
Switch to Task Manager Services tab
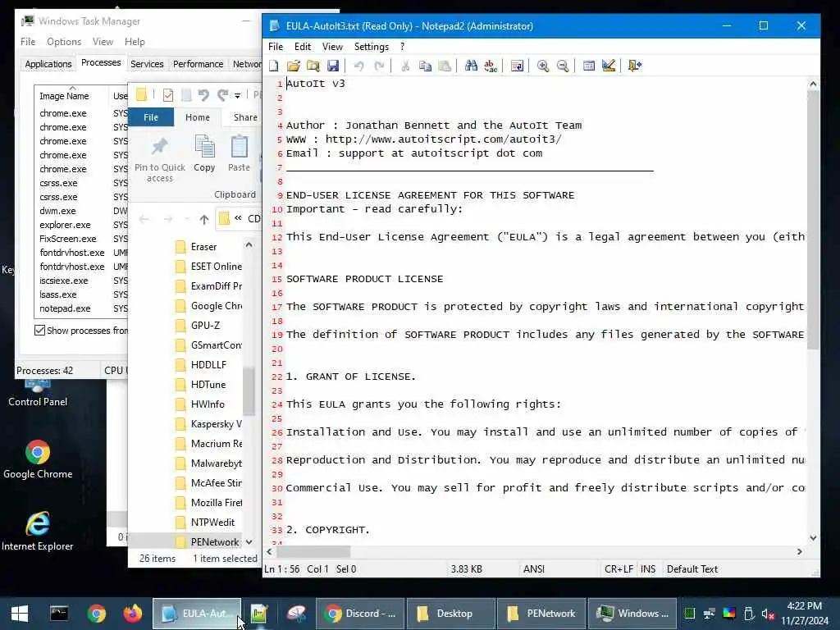pos(147,64)
